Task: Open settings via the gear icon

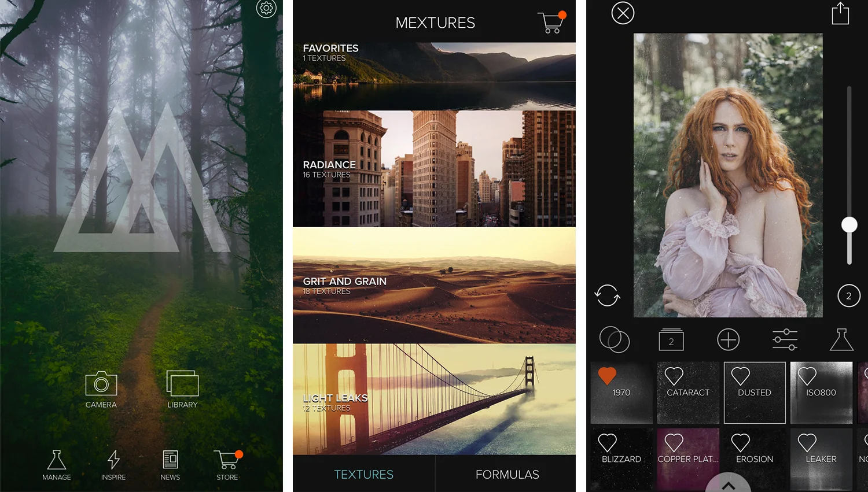Action: pos(266,8)
